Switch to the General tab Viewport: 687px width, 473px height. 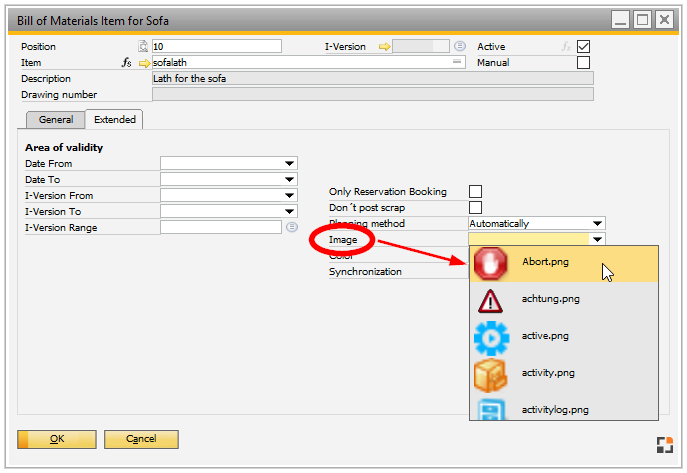(x=56, y=120)
